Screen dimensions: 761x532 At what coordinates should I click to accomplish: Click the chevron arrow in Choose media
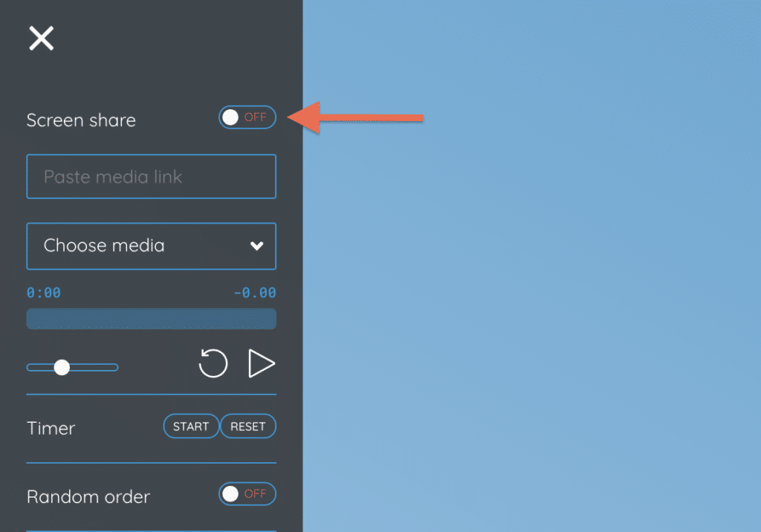256,246
